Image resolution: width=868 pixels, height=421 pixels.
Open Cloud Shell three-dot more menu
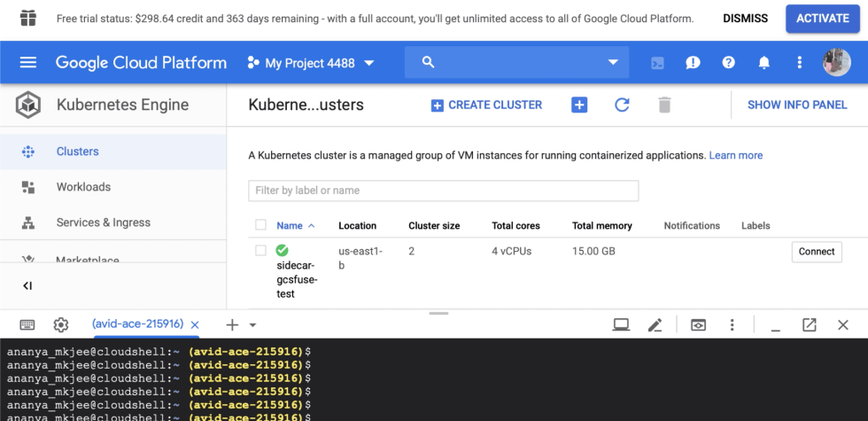click(732, 325)
